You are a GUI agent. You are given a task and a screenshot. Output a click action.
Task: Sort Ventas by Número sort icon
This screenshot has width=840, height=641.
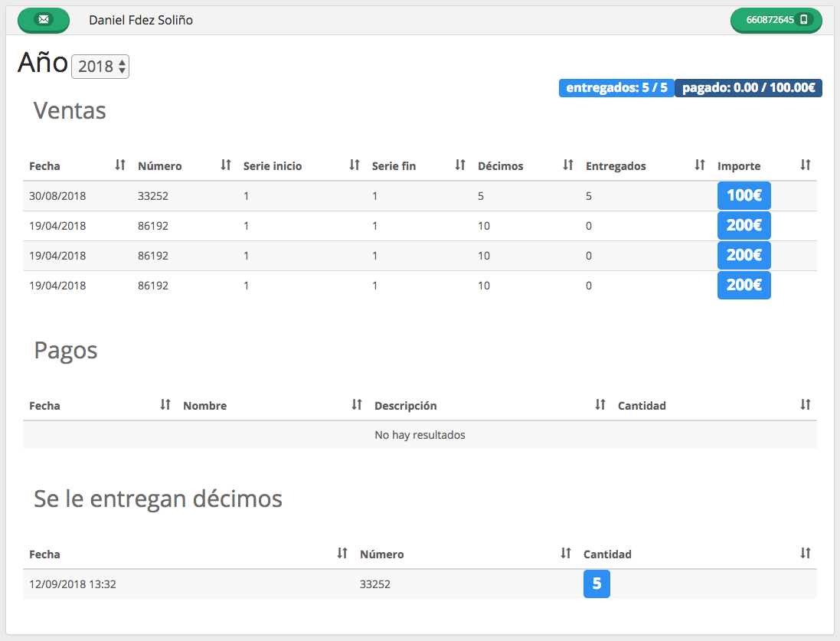[226, 165]
